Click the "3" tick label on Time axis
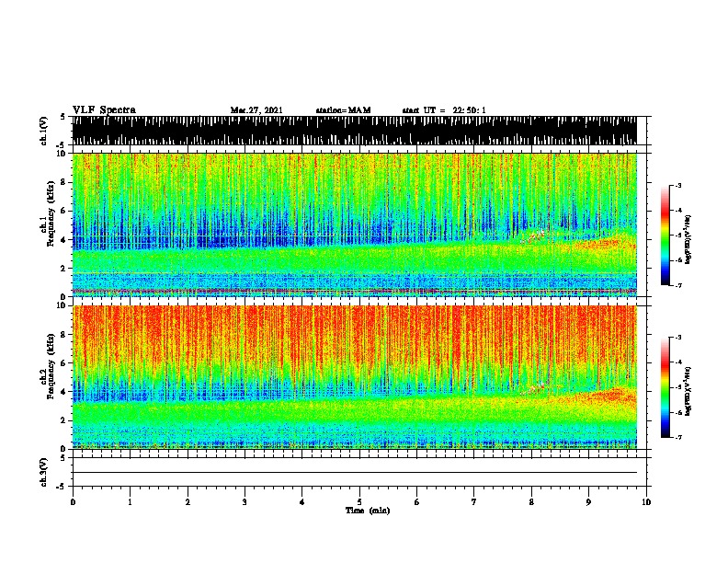The image size is (728, 563). pos(245,501)
